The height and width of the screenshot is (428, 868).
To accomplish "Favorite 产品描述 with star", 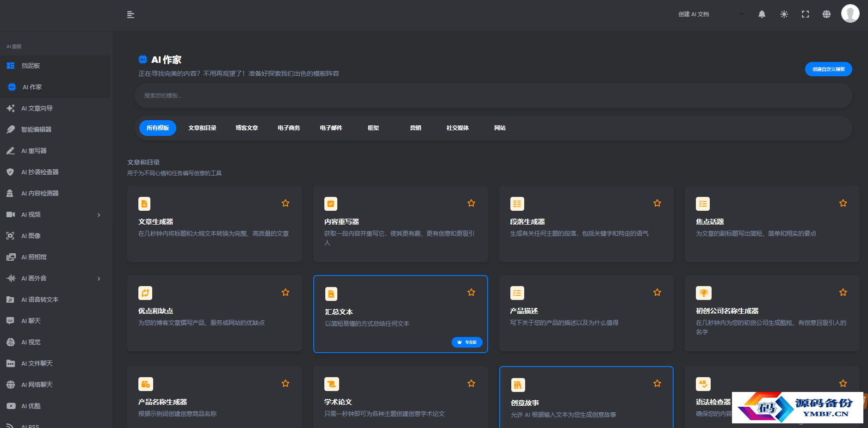I will 657,293.
